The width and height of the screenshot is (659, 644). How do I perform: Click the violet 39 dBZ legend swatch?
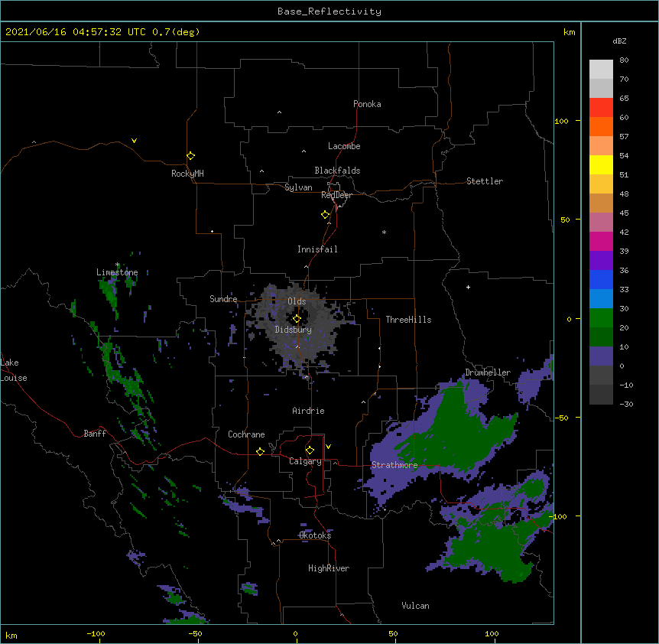pos(601,261)
